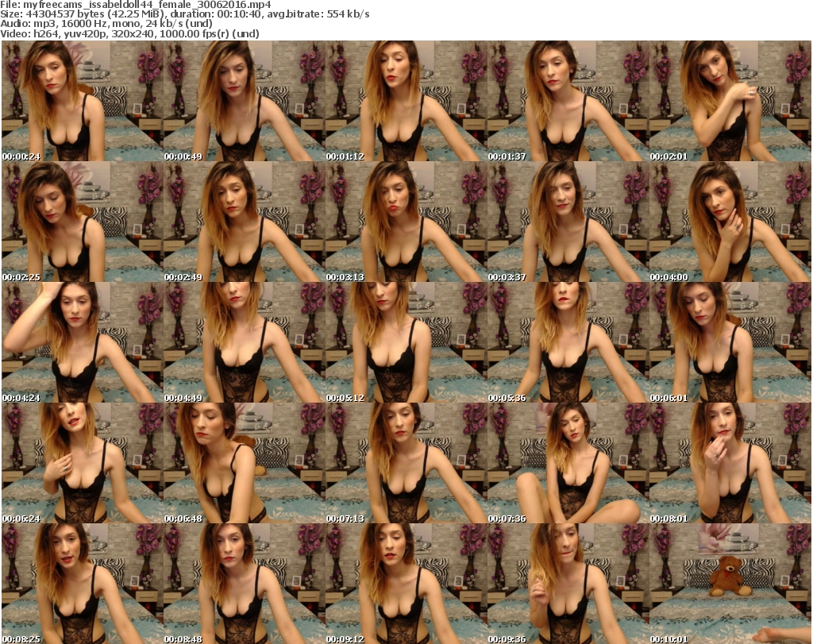813x644 pixels.
Task: Click the "File:" name line in the header
Action: coord(135,5)
